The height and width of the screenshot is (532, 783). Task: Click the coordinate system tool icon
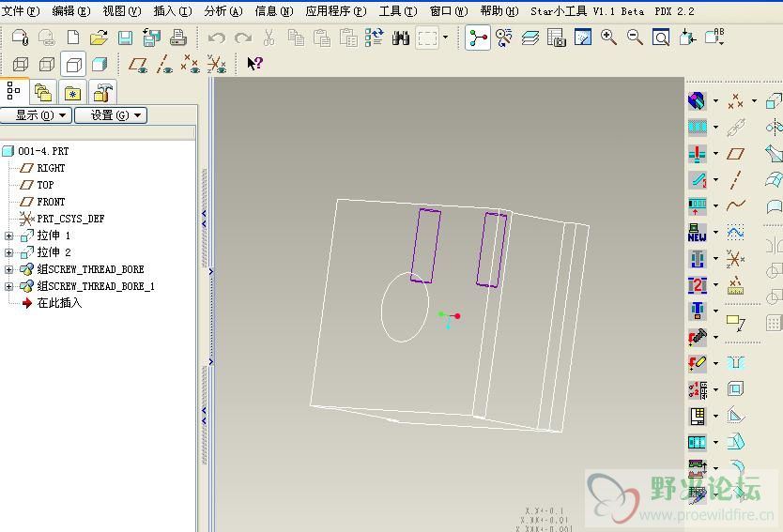click(x=735, y=259)
